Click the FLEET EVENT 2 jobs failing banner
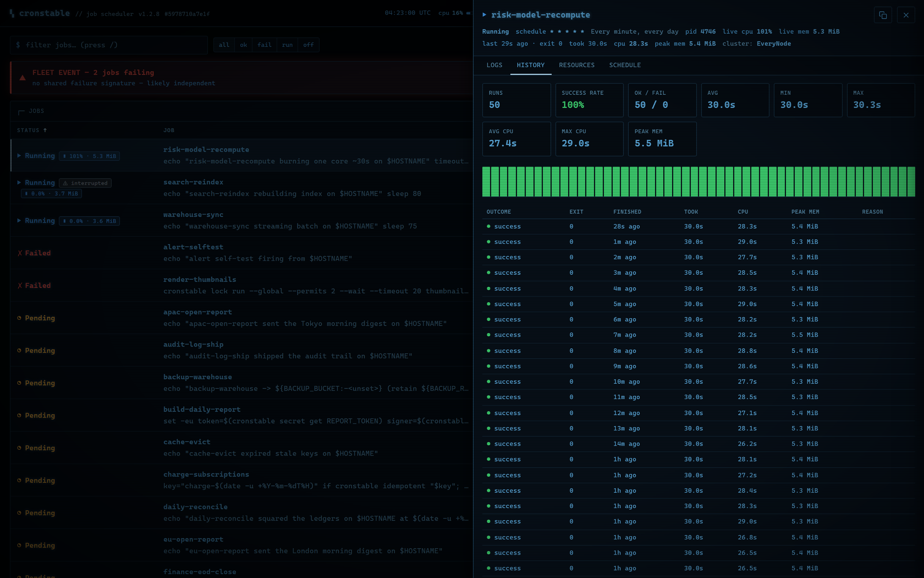Image resolution: width=924 pixels, height=578 pixels. (241, 78)
